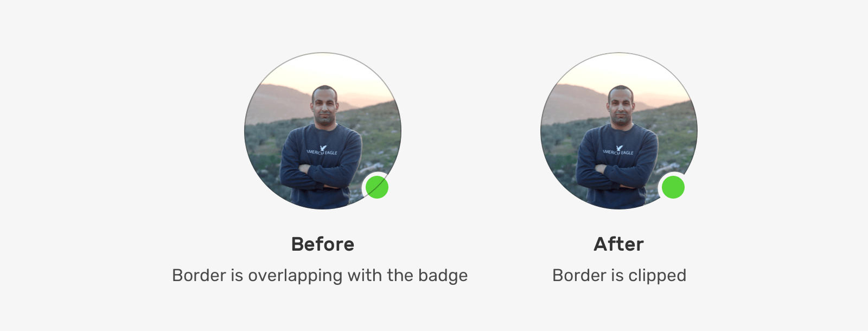Click the man's face in the After avatar
The height and width of the screenshot is (331, 868).
pyautogui.click(x=621, y=107)
